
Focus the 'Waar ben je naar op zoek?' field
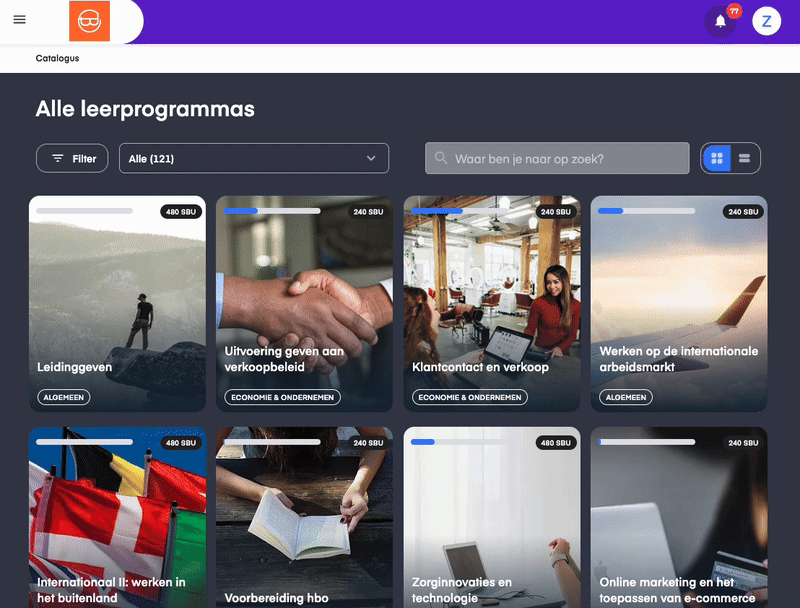[557, 158]
